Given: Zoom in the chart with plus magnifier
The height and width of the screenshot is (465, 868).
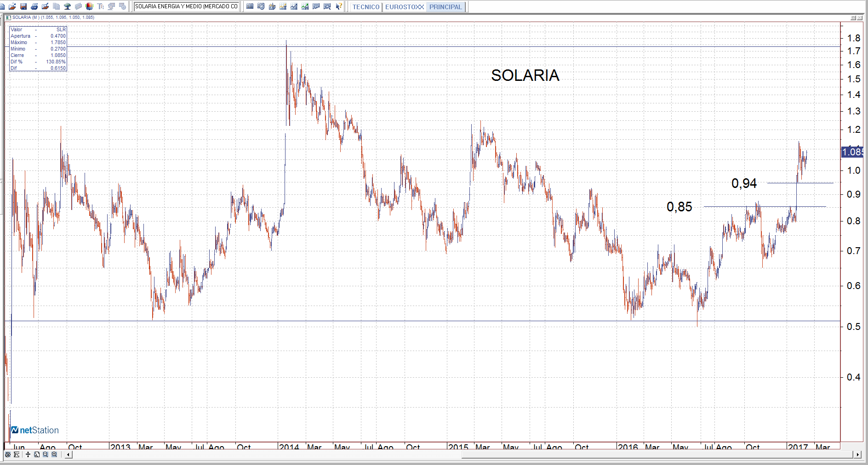Looking at the screenshot, I should [x=54, y=454].
